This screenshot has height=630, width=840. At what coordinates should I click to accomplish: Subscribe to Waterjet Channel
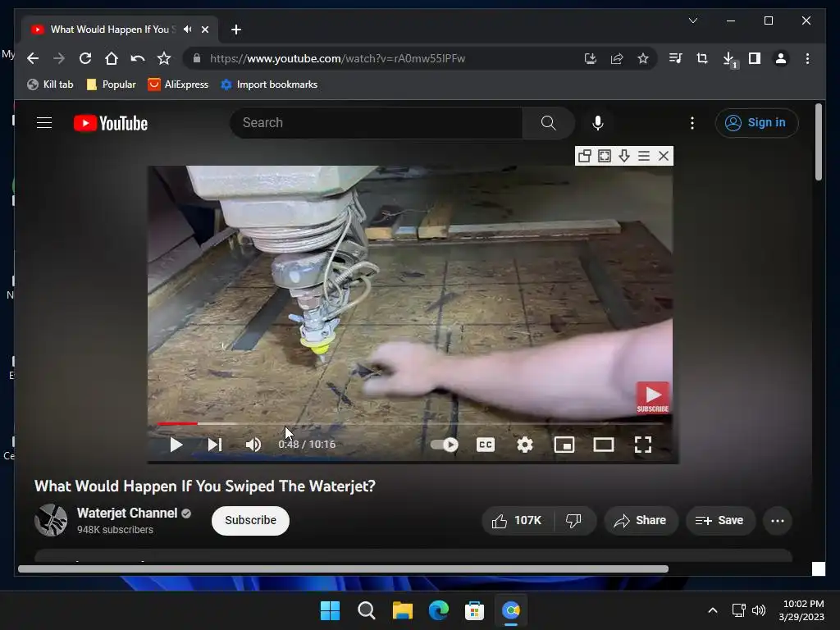250,520
